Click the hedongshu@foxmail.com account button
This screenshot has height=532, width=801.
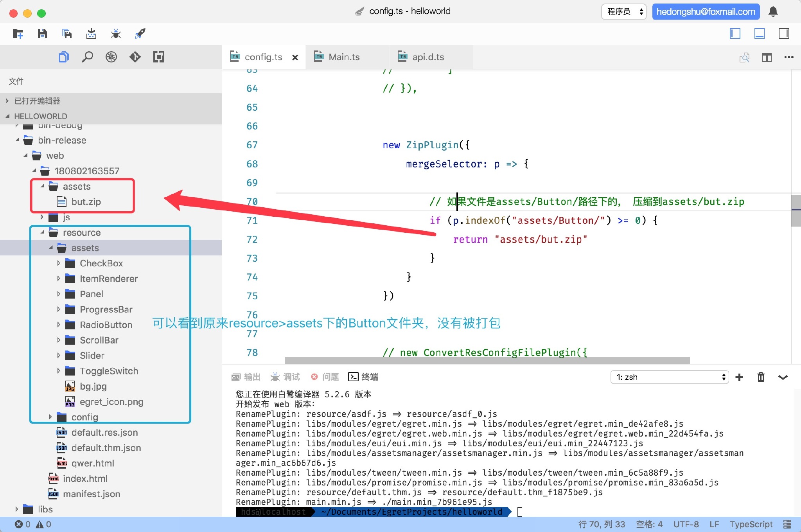point(706,12)
